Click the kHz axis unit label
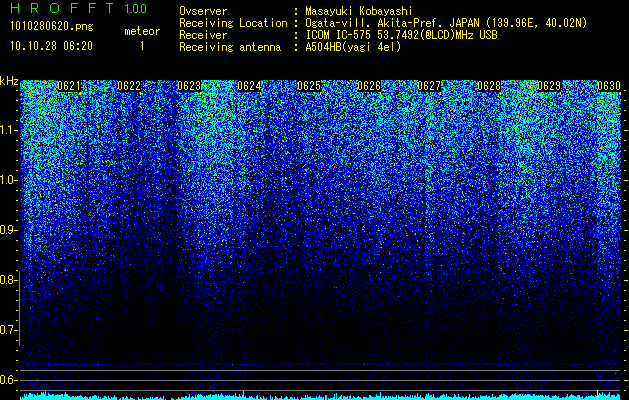629x400 pixels. tap(9, 81)
